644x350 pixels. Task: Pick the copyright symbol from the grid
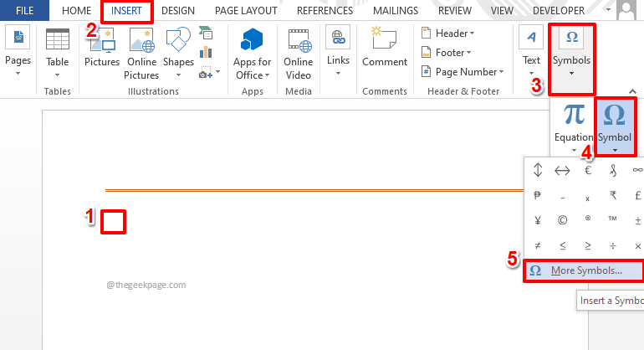coord(562,220)
